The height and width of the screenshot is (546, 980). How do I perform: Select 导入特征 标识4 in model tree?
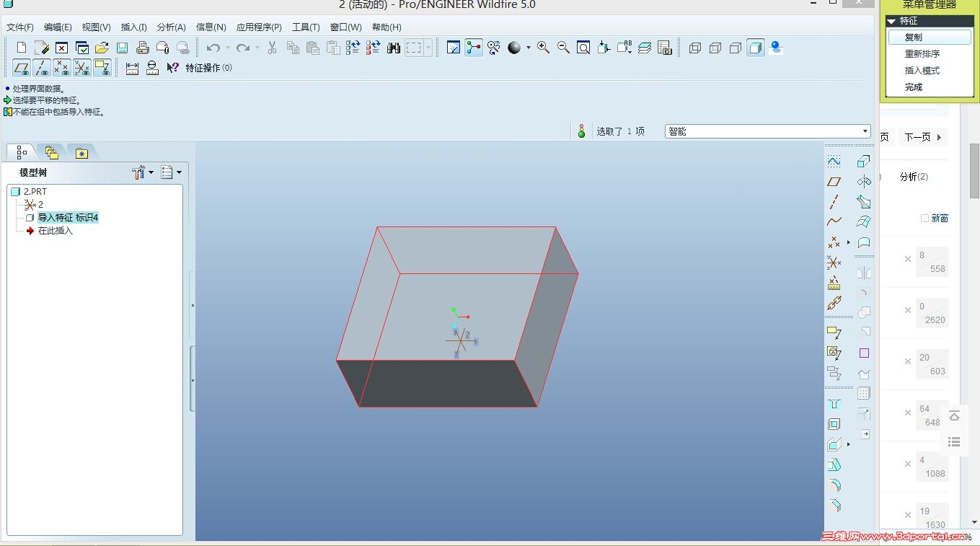(x=68, y=218)
